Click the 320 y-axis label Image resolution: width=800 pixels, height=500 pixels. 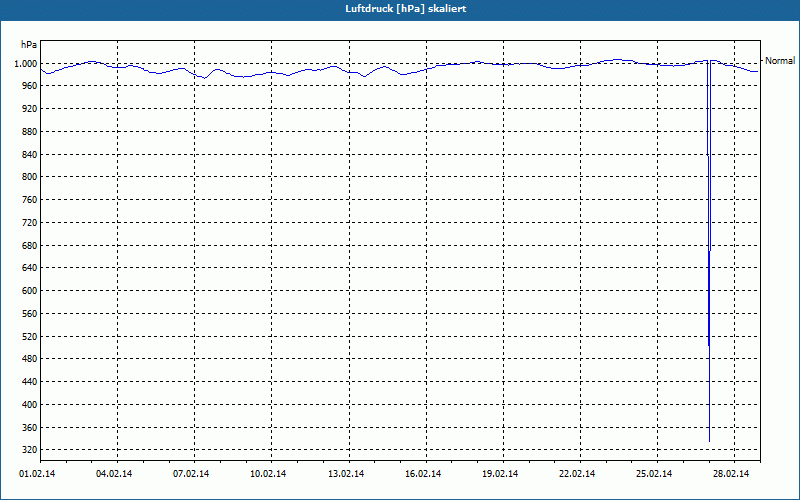click(x=30, y=449)
